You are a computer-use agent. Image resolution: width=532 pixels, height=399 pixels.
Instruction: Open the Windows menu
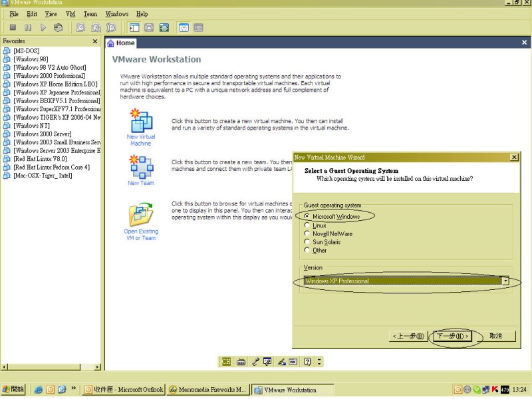coord(117,14)
